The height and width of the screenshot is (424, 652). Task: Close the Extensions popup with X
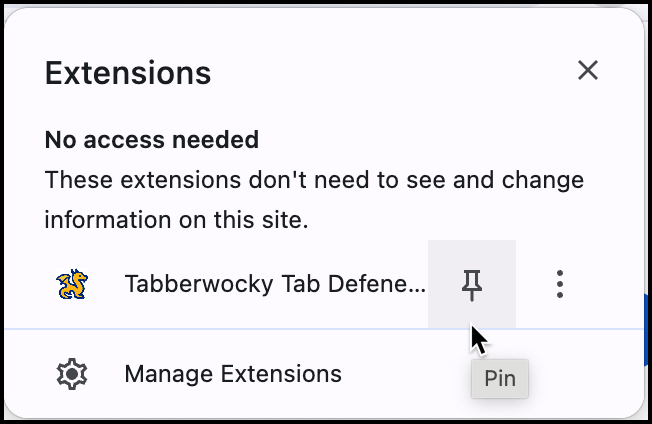[588, 70]
